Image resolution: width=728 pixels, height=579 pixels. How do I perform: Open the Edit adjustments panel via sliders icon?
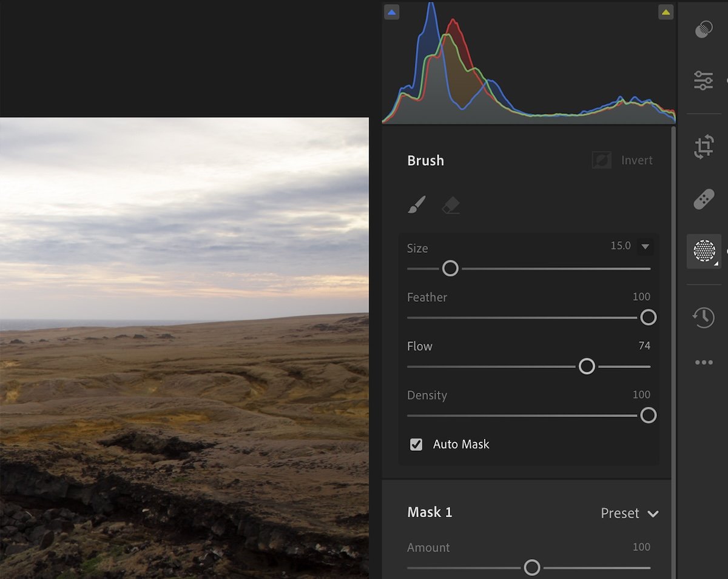point(703,79)
